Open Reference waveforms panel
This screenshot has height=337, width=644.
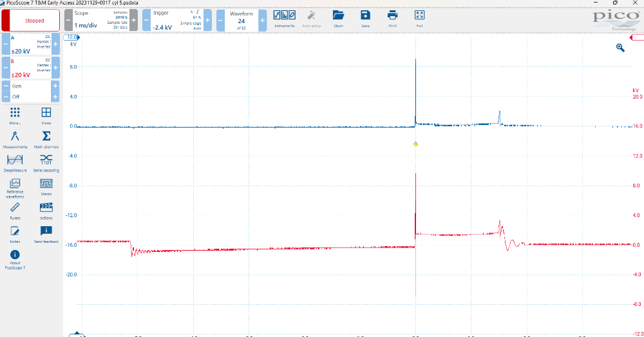(x=15, y=187)
